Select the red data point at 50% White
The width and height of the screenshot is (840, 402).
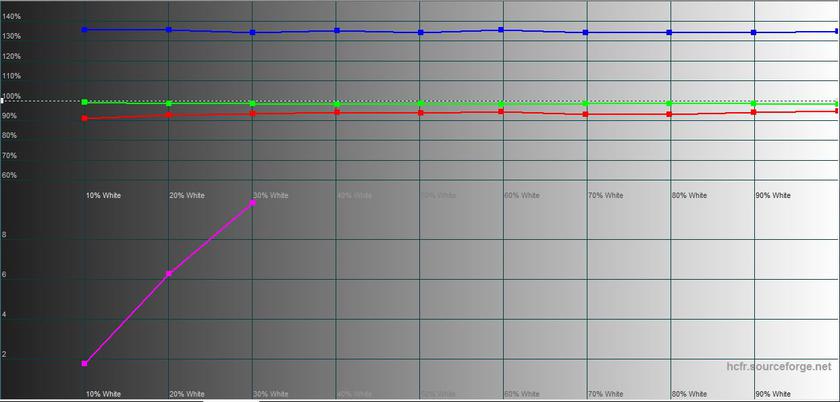click(421, 113)
